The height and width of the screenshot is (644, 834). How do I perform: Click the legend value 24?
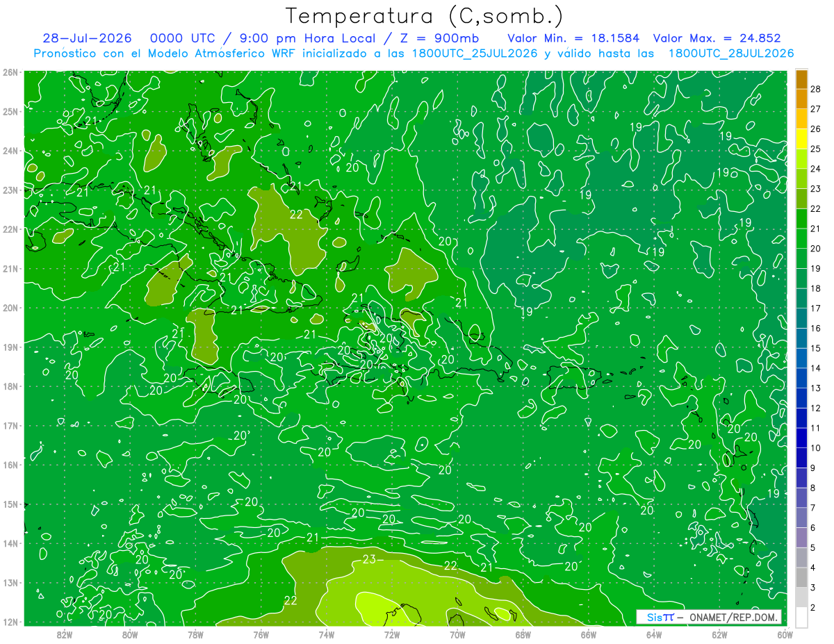[816, 169]
